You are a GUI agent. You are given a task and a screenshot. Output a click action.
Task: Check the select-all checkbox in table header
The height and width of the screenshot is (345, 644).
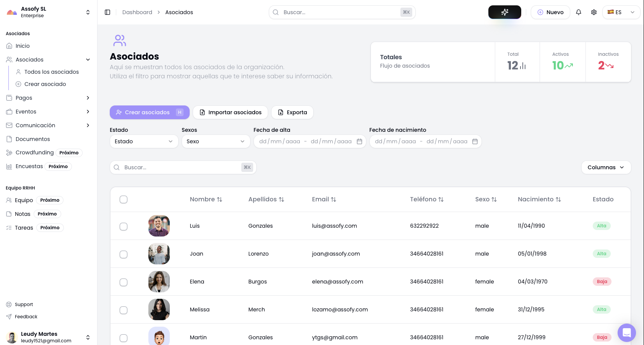click(x=123, y=199)
